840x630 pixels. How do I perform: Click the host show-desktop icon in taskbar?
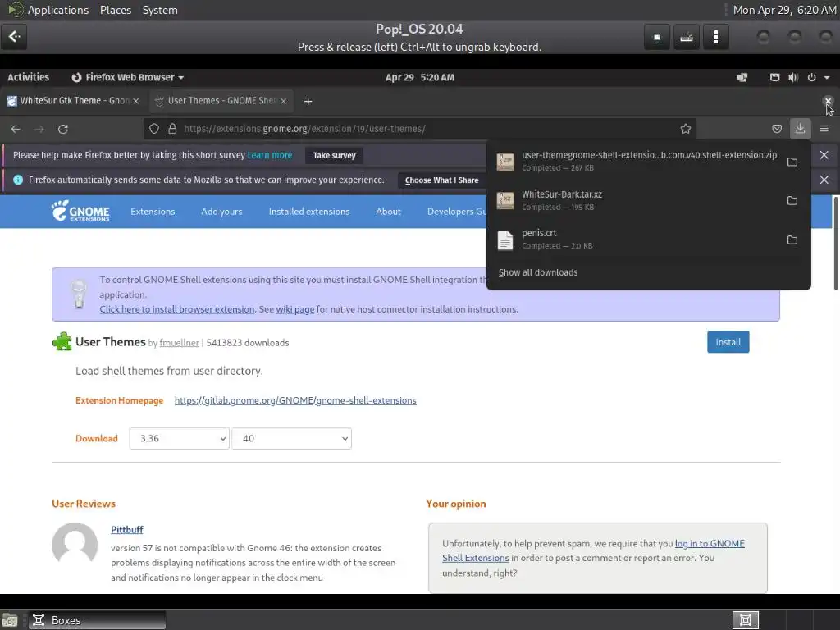point(10,620)
